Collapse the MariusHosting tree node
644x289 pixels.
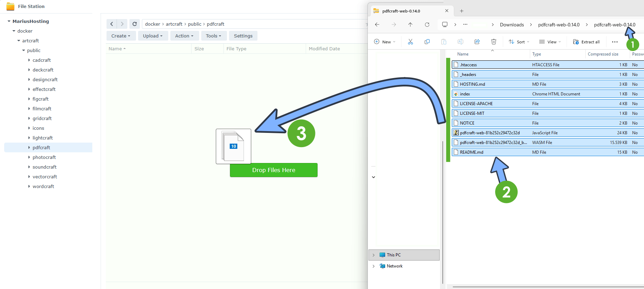9,21
